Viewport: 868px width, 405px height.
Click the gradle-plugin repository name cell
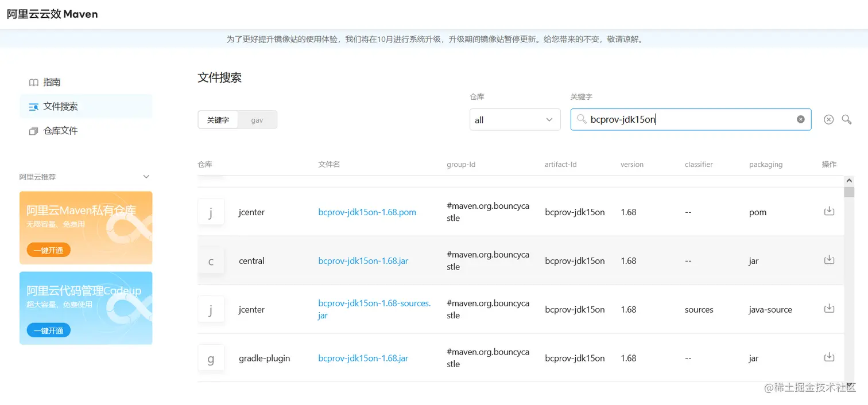pos(265,359)
